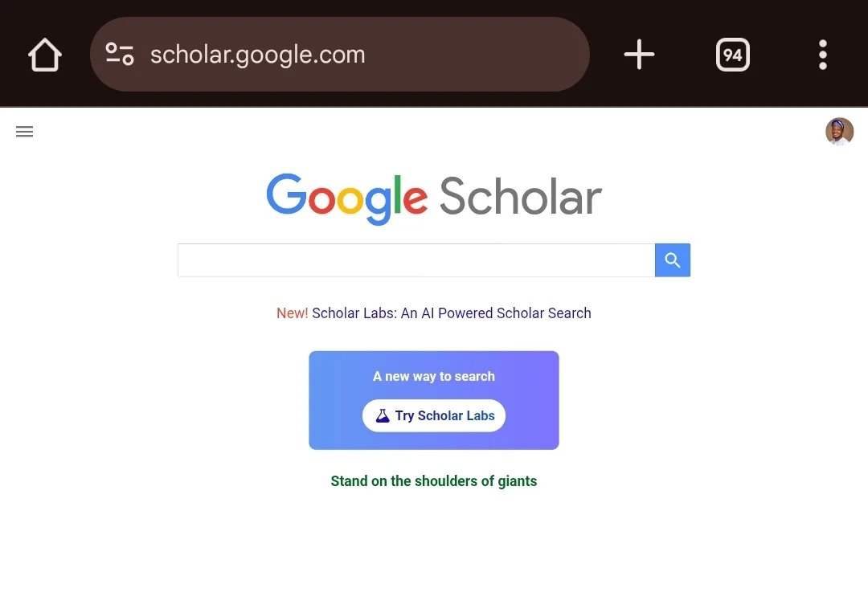Click the red New! label
Screen dimensions: 868x609
tap(292, 313)
